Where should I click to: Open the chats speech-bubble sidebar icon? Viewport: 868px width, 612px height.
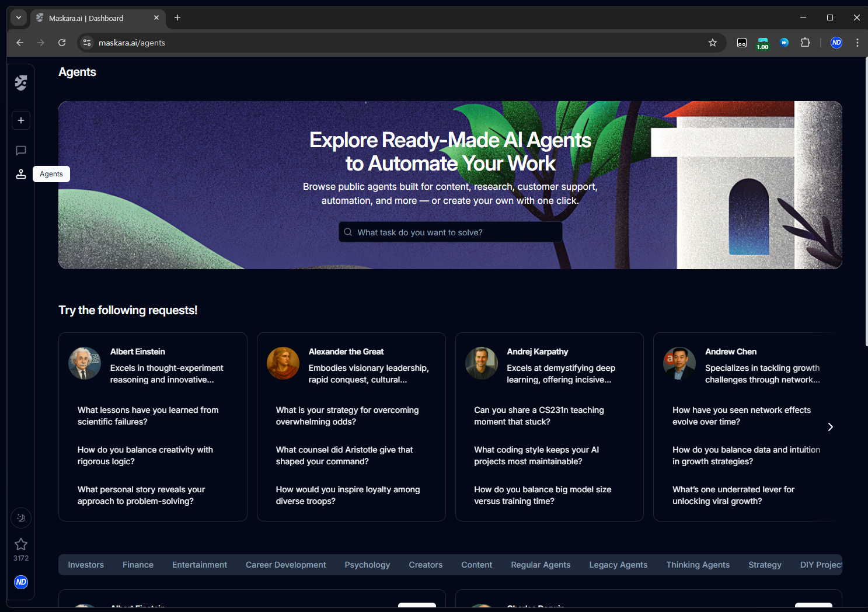tap(21, 151)
